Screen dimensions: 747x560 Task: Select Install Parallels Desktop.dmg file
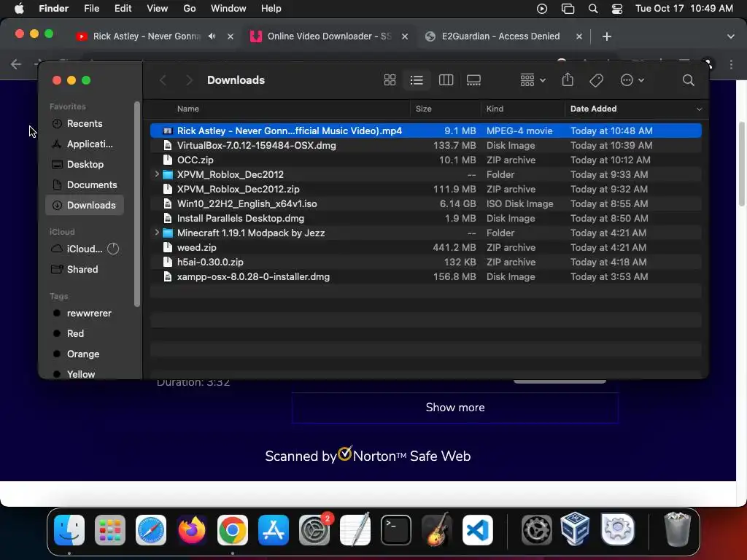[425, 218]
